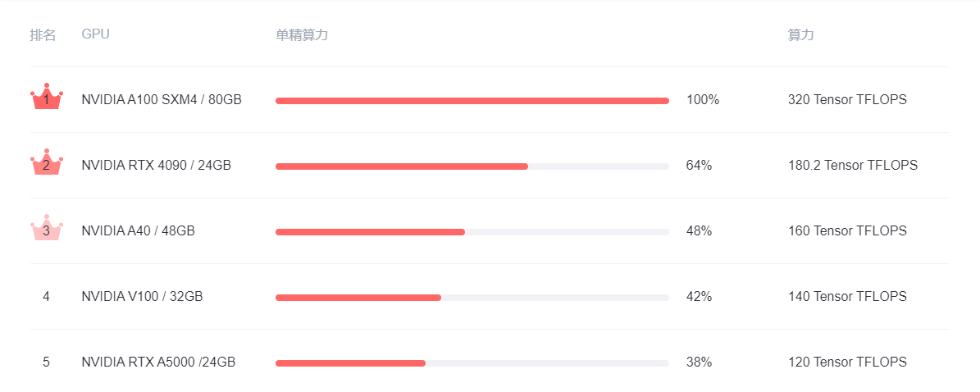Choose NVIDIA RTX A5000 /24GB GPU

click(158, 362)
